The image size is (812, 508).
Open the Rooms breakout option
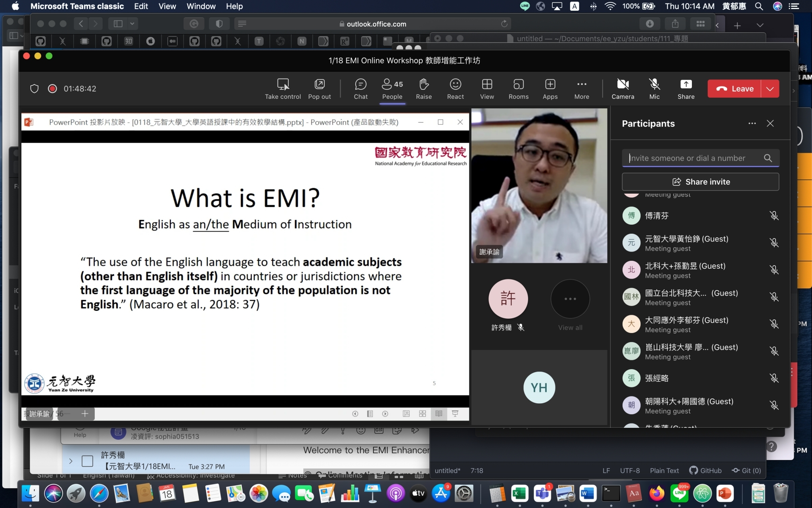pos(518,89)
